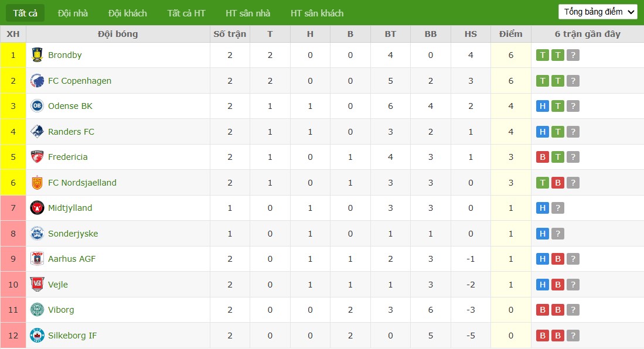Click the Vejle VB red crest
Screen dimensions: 644x349
tap(37, 284)
